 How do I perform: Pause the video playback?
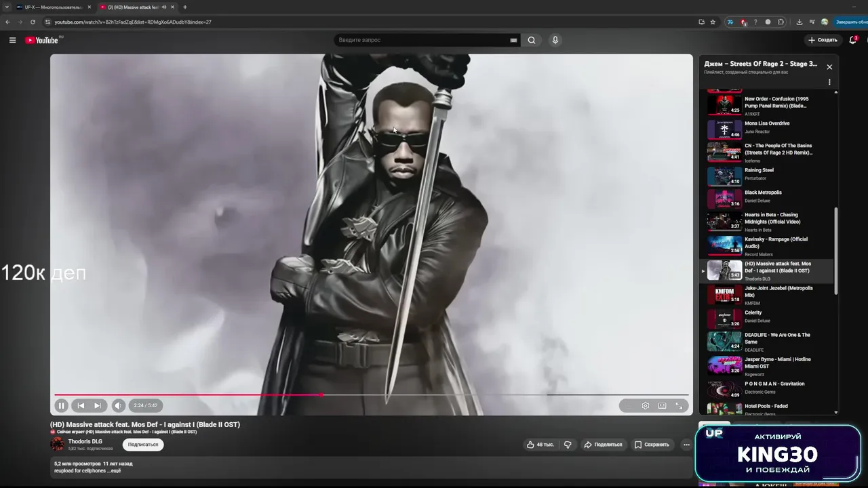[61, 405]
